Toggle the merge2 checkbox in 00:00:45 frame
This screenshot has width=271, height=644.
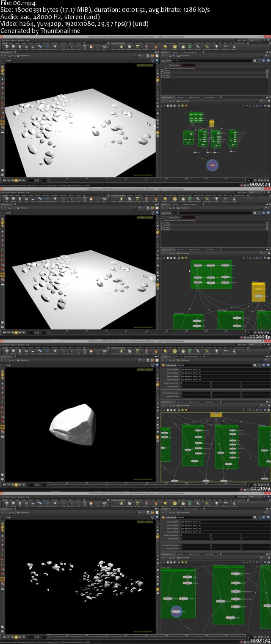162,222
